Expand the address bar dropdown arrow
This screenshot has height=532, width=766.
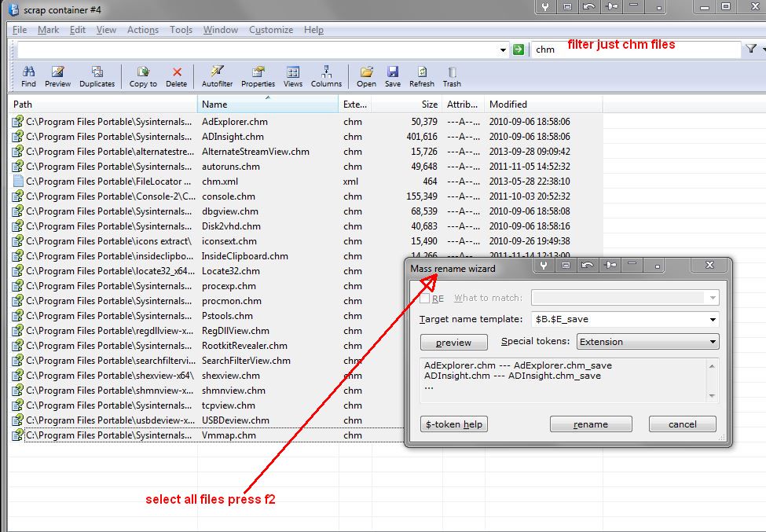pyautogui.click(x=503, y=50)
